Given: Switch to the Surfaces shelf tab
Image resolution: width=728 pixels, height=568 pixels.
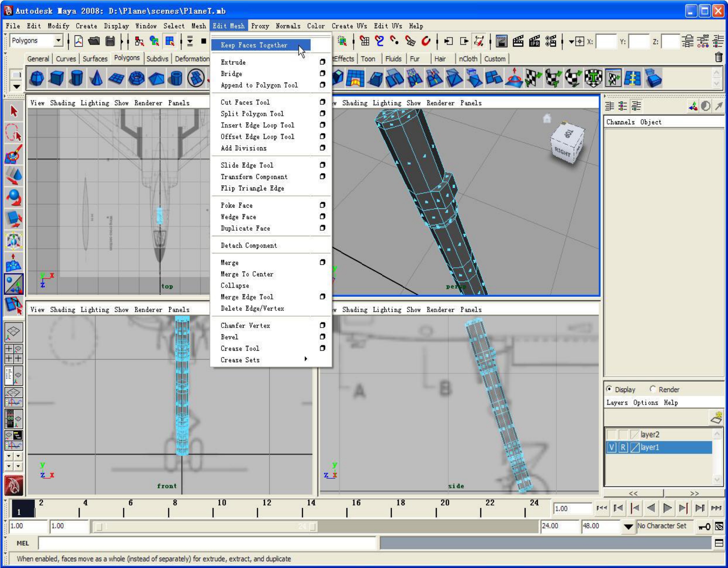Looking at the screenshot, I should tap(95, 59).
